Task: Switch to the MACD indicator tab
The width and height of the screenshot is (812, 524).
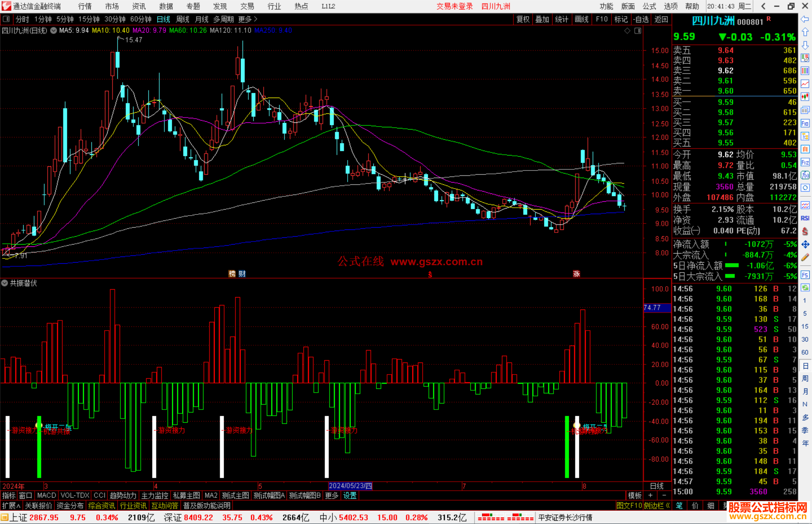Action: click(46, 495)
